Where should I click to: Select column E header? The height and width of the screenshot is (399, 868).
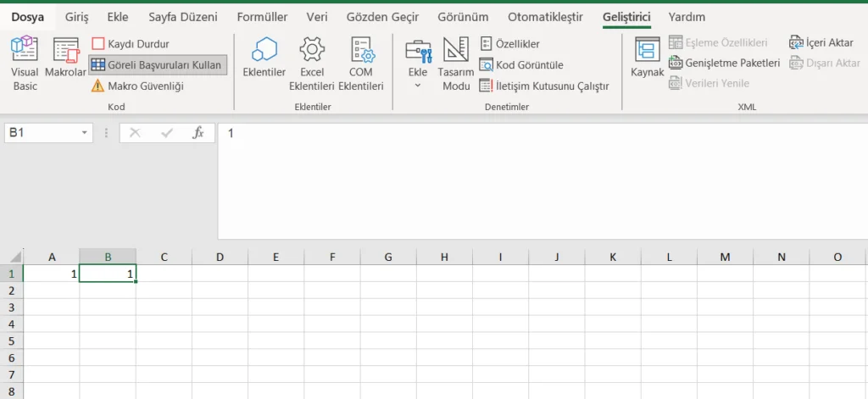(275, 257)
